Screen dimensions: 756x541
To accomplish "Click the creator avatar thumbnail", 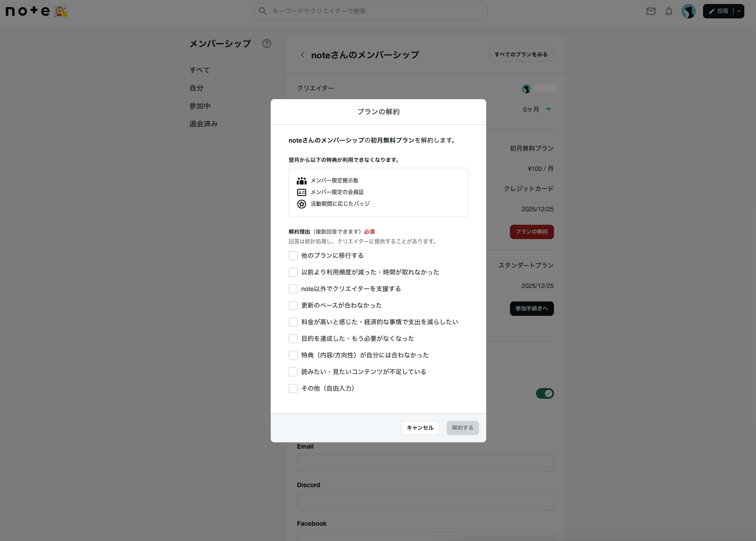I will point(526,88).
